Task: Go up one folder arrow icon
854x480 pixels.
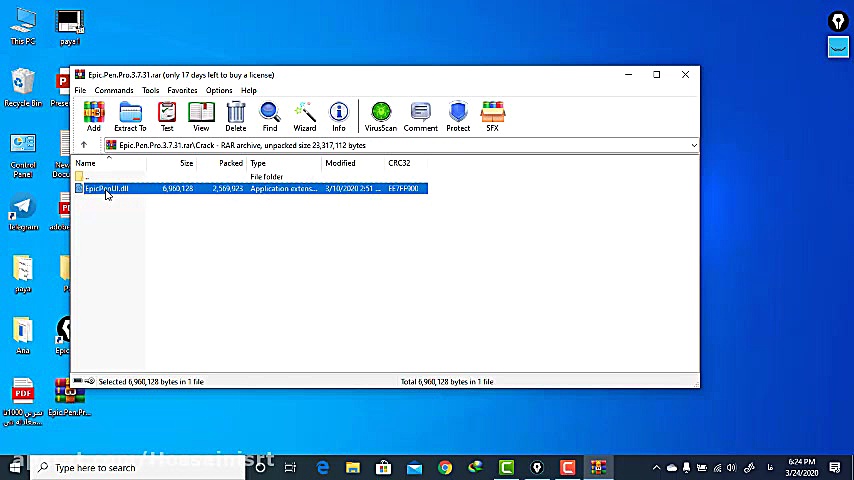Action: [x=84, y=145]
